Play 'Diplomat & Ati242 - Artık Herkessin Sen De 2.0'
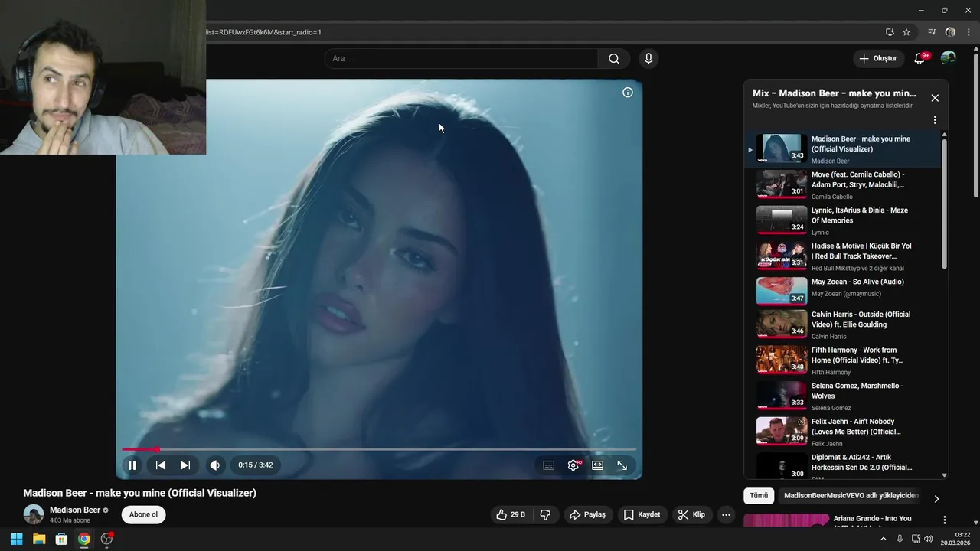This screenshot has width=980, height=551. (841, 466)
